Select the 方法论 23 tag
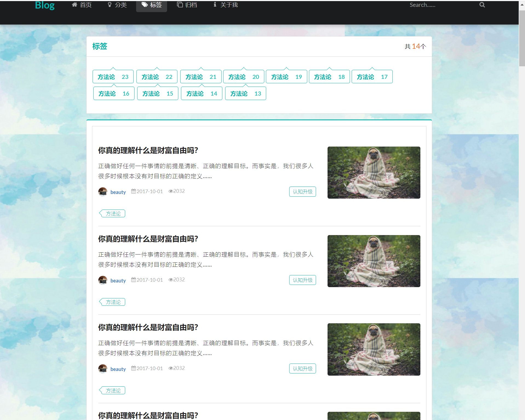The image size is (525, 420). pos(113,76)
